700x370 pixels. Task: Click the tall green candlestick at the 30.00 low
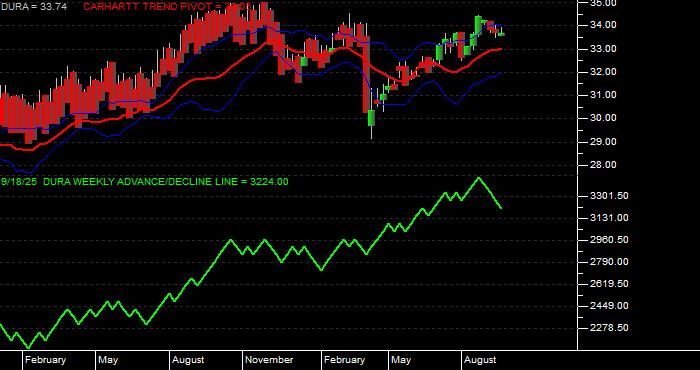(x=371, y=118)
